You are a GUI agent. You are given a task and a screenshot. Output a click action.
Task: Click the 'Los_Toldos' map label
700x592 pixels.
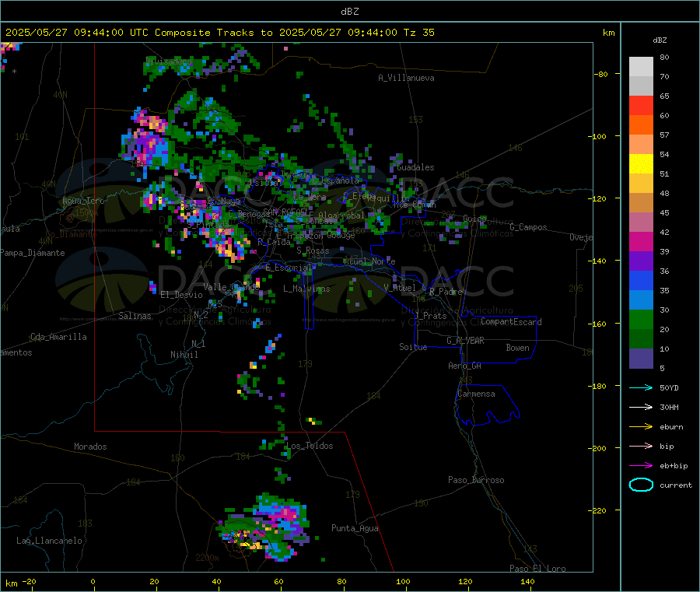click(310, 446)
